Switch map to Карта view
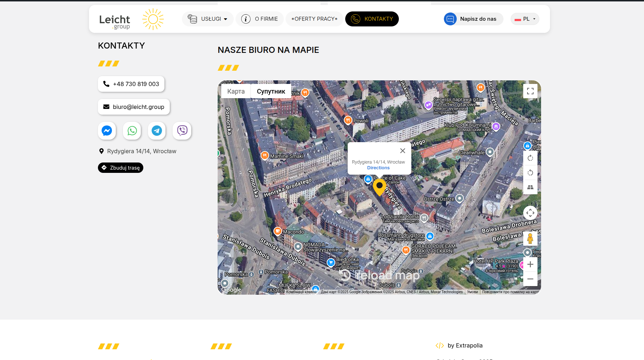Image resolution: width=644 pixels, height=360 pixels. point(236,91)
